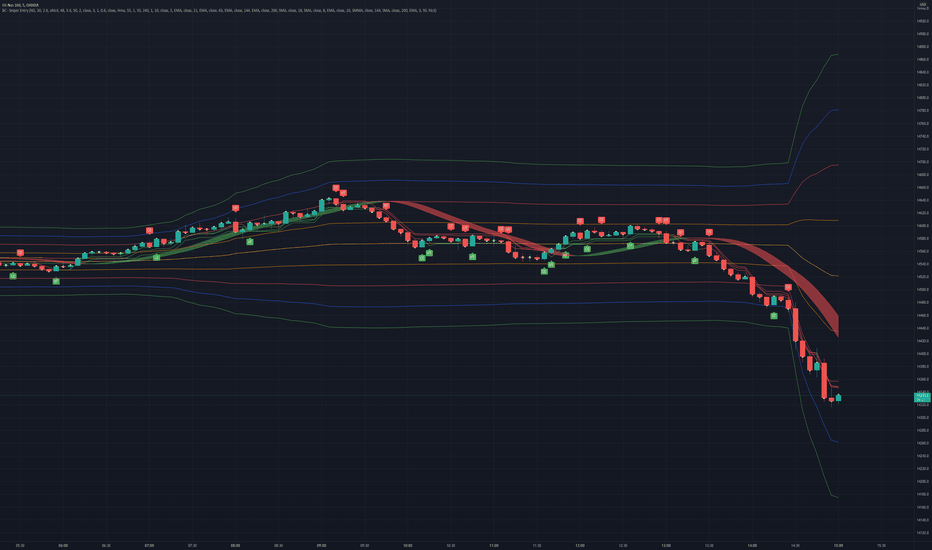Click the 14700.0 price axis label
Viewport: 932px width, 550px height.
922,162
